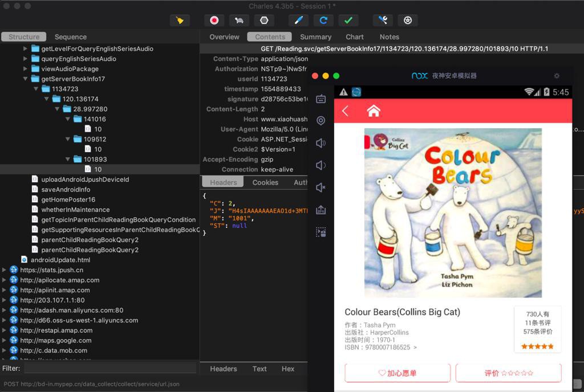This screenshot has width=584, height=392.
Task: Lower volume in Nox sidebar
Action: click(321, 165)
